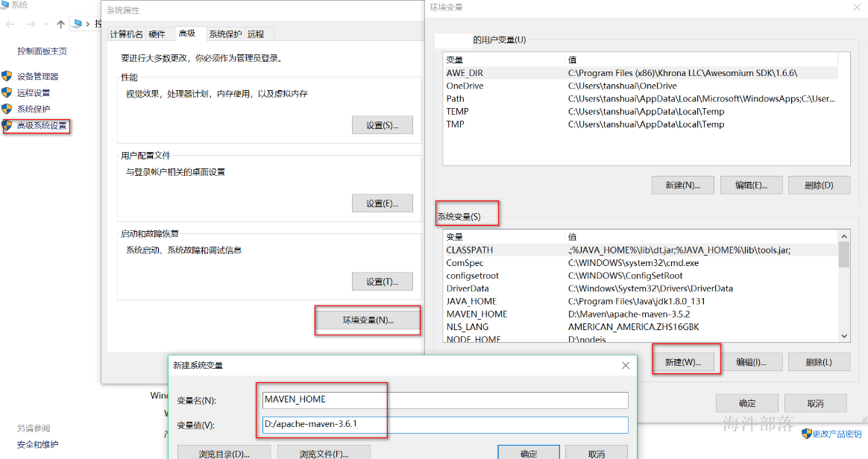Screen dimensions: 868x459
Task: Click 变量 column header in user variables
Action: (454, 60)
